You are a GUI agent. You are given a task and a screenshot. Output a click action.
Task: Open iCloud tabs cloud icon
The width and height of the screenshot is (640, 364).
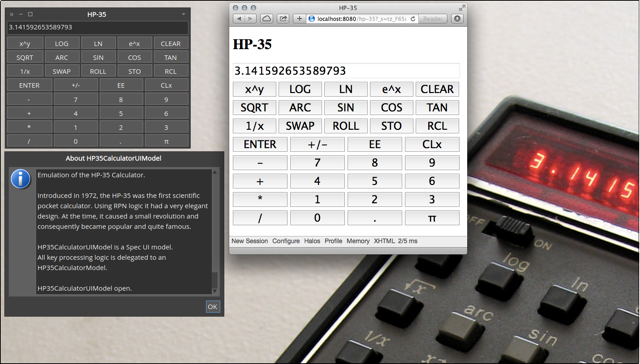pos(267,19)
